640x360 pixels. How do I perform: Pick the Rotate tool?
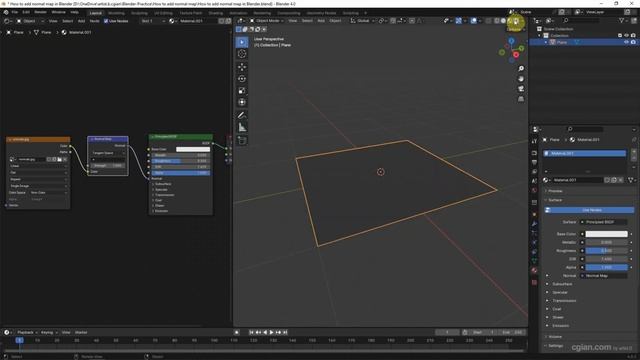[x=242, y=79]
